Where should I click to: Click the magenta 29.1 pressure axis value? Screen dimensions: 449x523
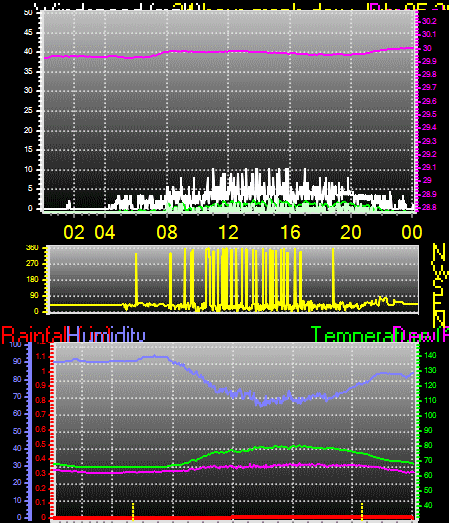429,167
